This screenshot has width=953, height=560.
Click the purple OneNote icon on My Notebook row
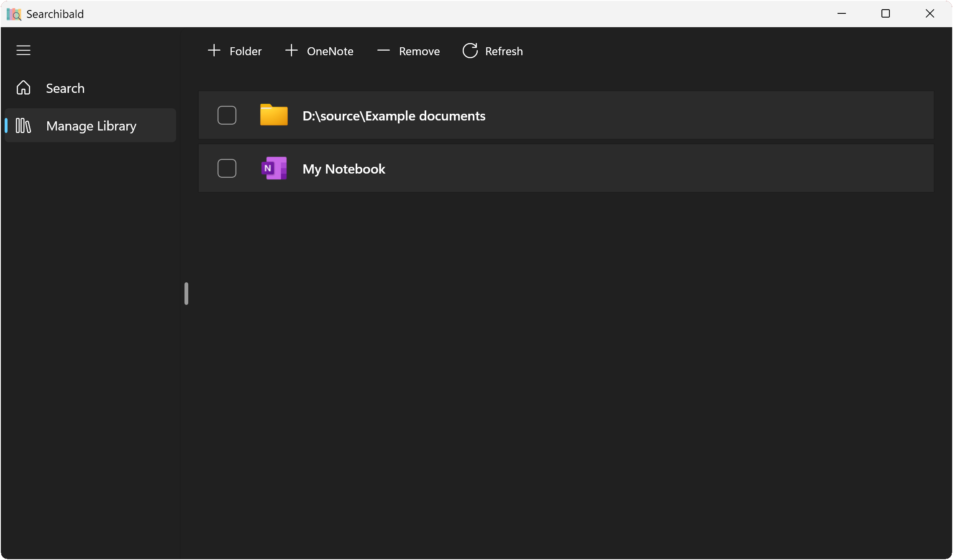click(x=274, y=168)
